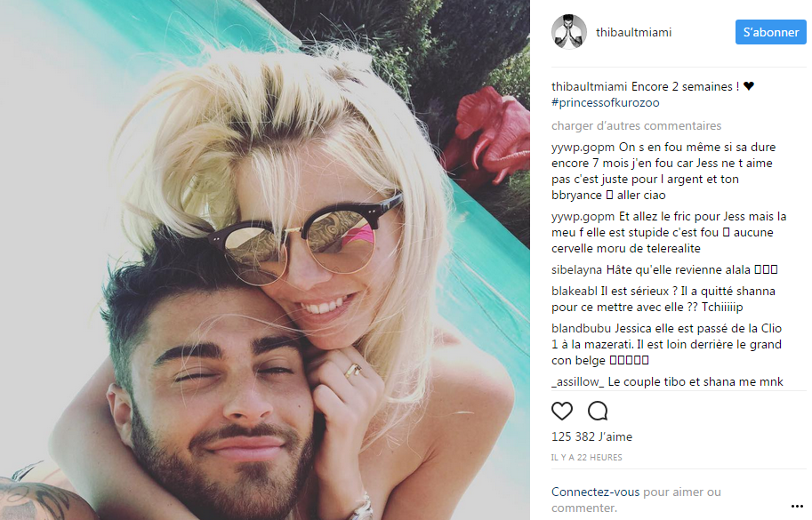The width and height of the screenshot is (812, 520).
Task: Open the _assillow_ commenter's profile
Action: (x=578, y=382)
